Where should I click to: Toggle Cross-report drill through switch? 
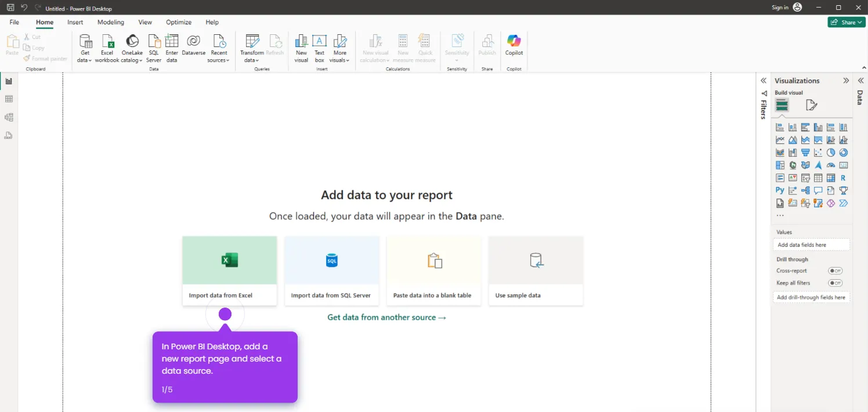pyautogui.click(x=835, y=271)
